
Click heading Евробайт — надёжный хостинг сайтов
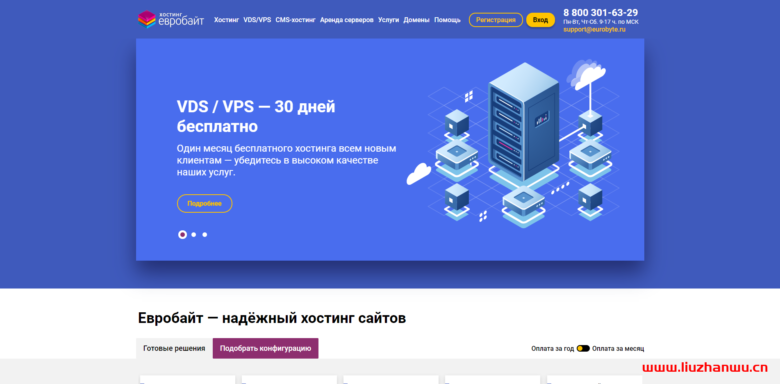[272, 318]
